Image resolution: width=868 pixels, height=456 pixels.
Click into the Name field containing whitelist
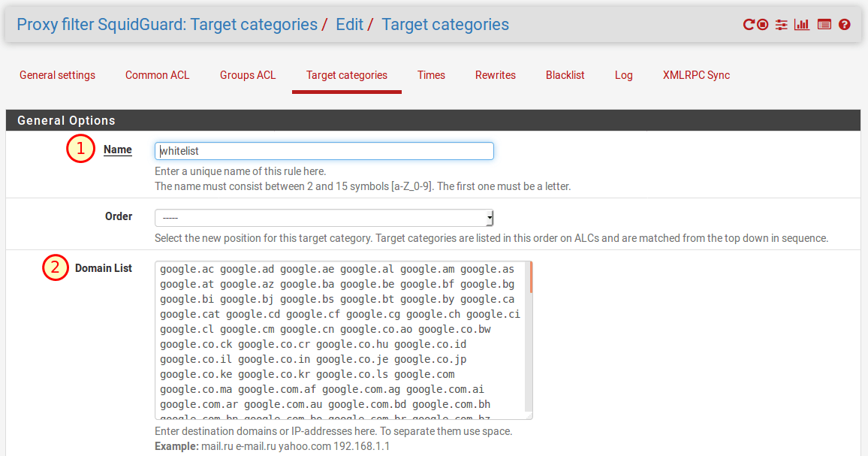324,151
